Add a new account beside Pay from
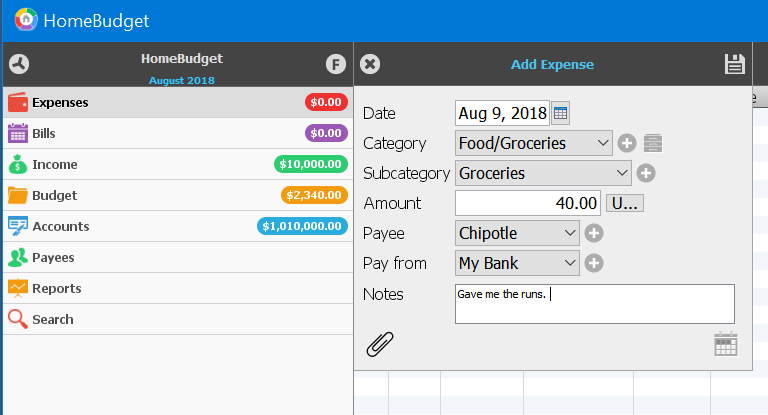Screen dimensions: 768x415 tap(593, 263)
